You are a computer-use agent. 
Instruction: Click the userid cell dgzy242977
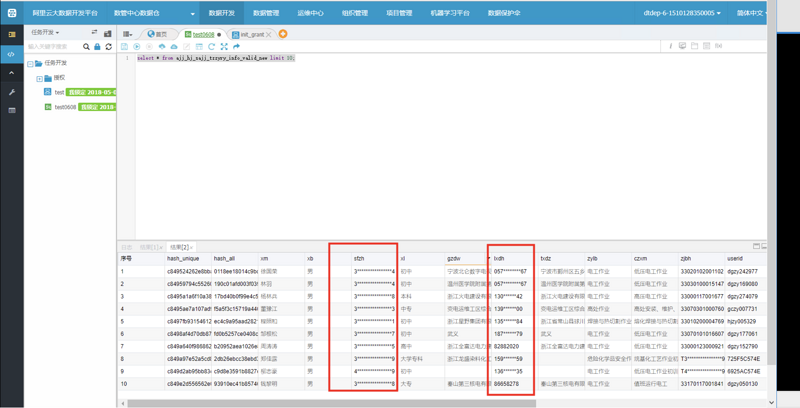[742, 271]
